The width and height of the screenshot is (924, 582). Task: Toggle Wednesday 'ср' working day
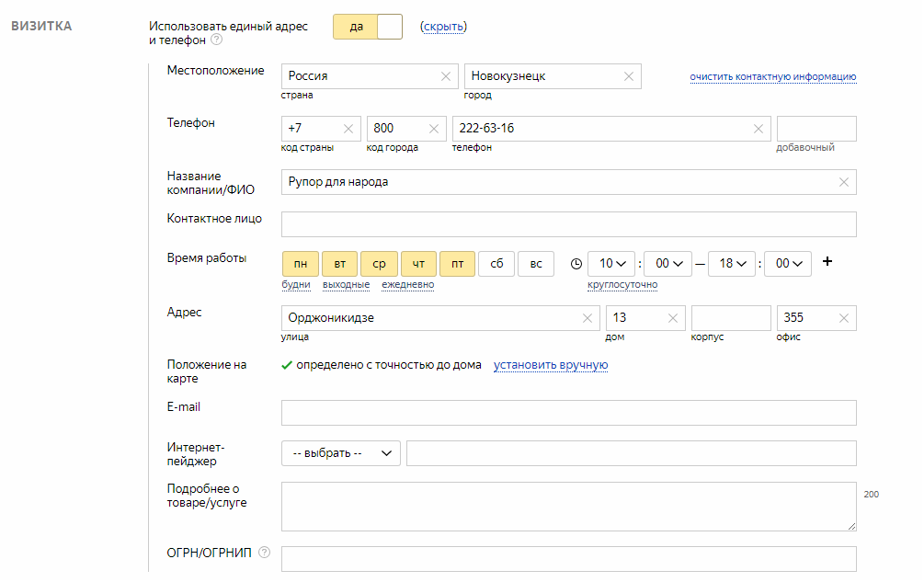coord(379,264)
